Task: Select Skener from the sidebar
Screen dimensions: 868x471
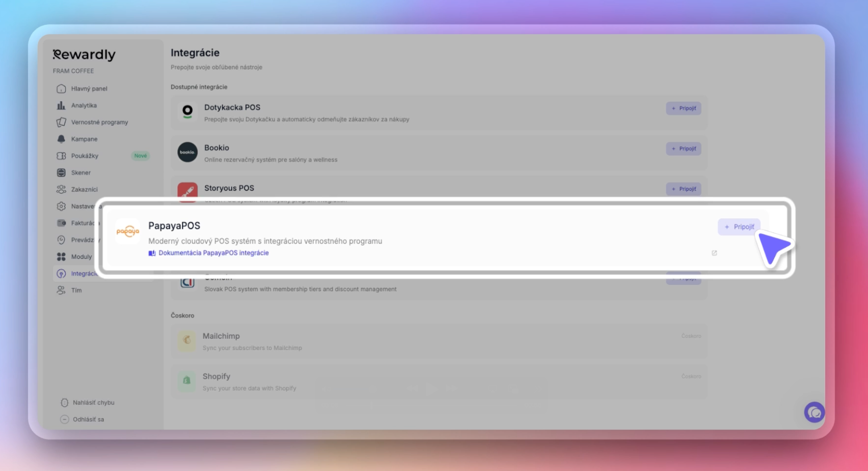Action: pyautogui.click(x=81, y=172)
